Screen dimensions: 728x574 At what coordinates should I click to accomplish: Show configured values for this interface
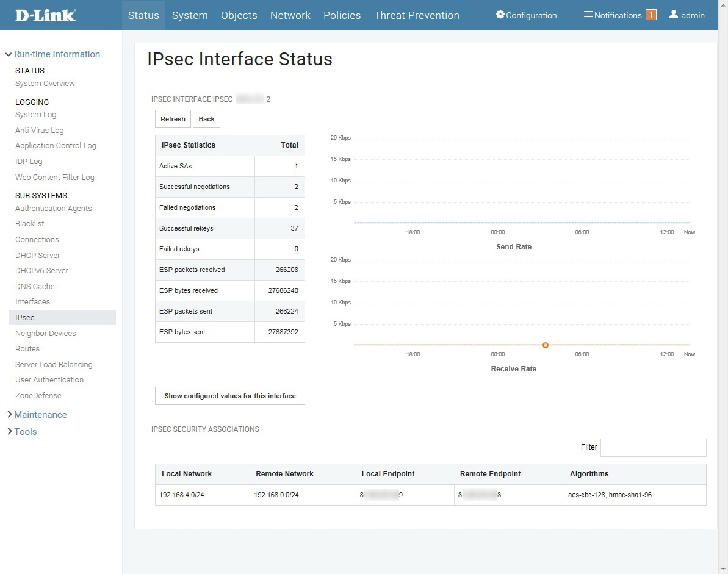click(230, 396)
